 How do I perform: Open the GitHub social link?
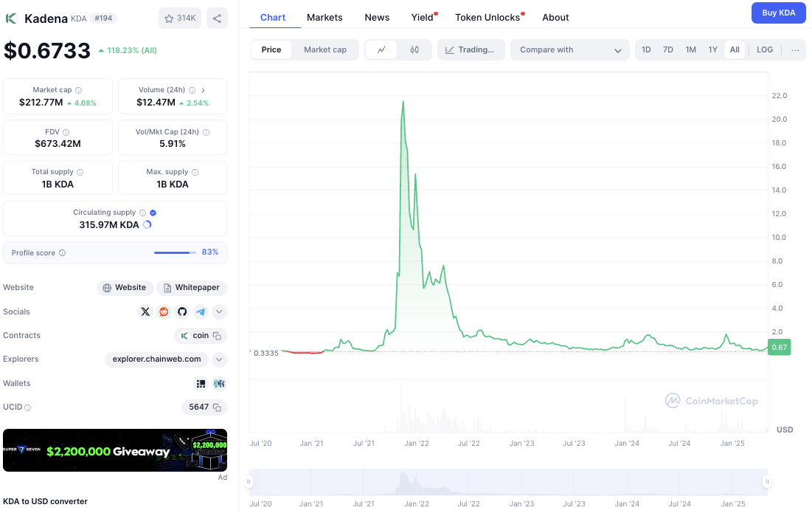pos(182,311)
